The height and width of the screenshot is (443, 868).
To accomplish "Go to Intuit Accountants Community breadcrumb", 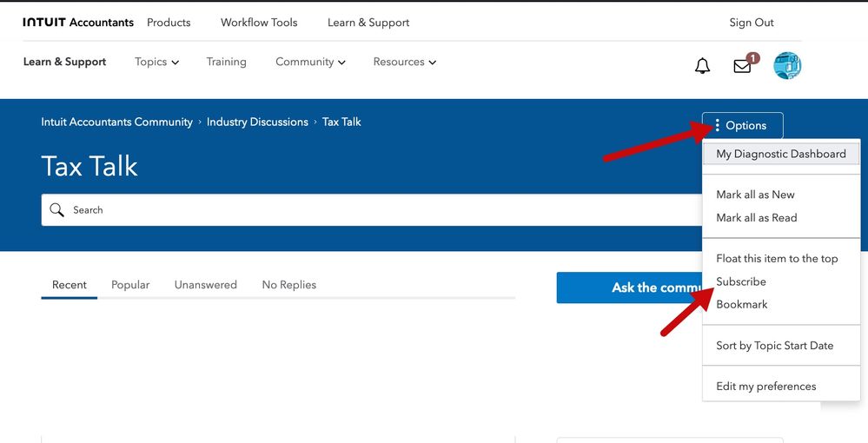I will (116, 122).
